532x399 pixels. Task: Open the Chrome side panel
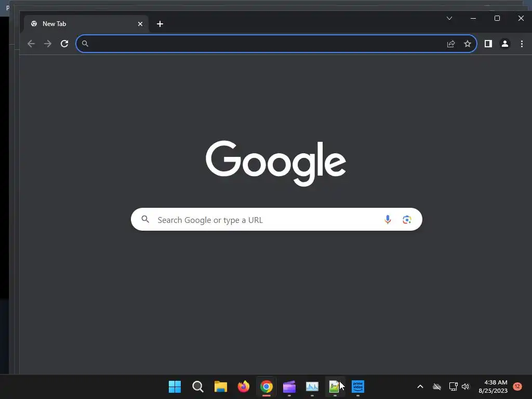488,44
